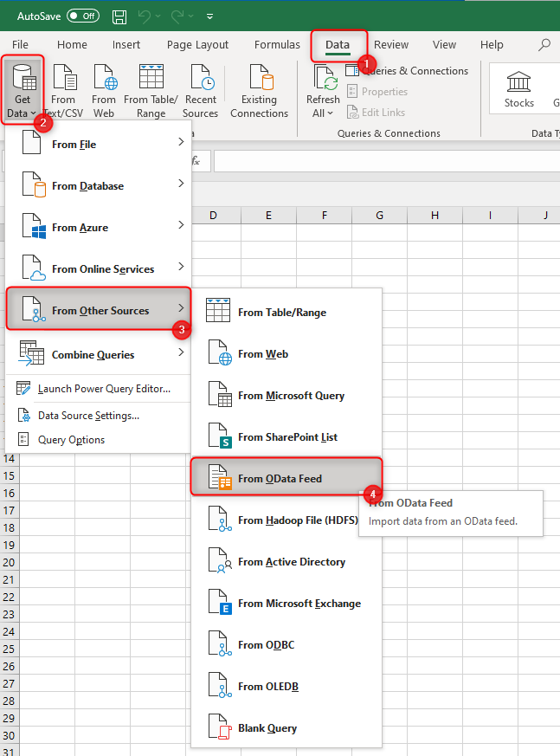Open Query Options
560x756 pixels.
pyautogui.click(x=99, y=440)
